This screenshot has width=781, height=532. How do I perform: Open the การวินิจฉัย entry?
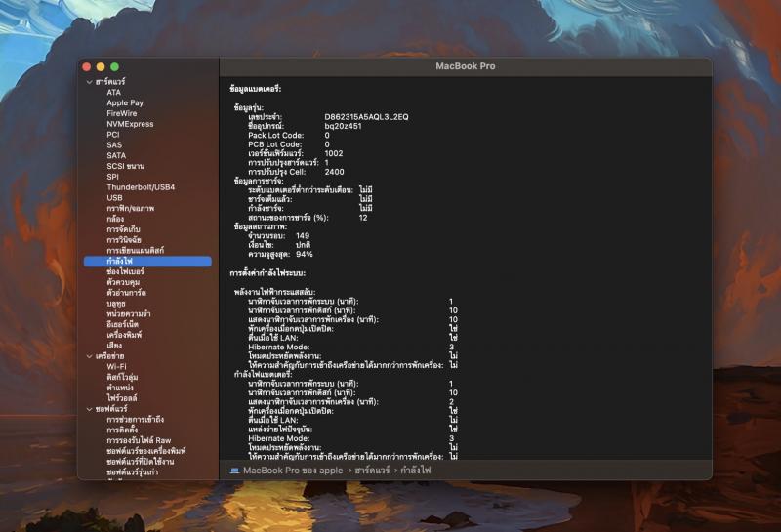tap(124, 239)
